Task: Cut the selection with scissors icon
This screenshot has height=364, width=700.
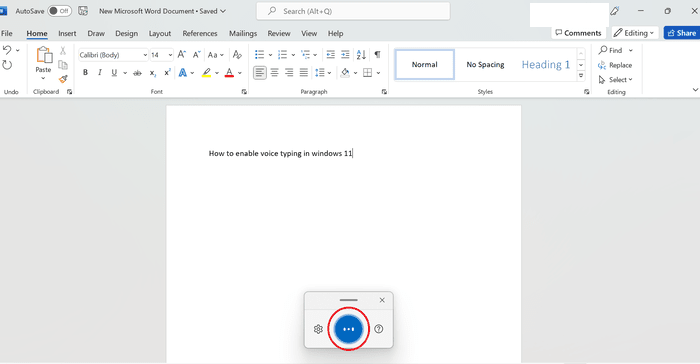Action: pyautogui.click(x=63, y=50)
